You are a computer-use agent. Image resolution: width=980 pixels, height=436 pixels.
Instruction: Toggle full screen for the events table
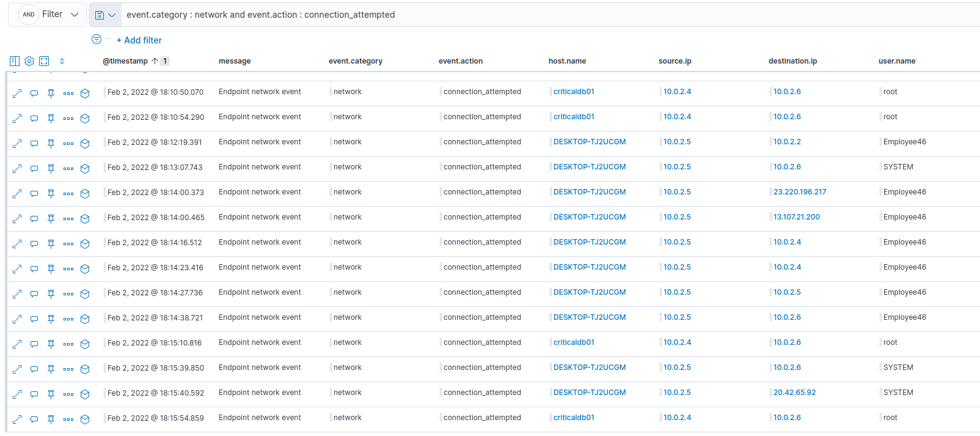(44, 61)
